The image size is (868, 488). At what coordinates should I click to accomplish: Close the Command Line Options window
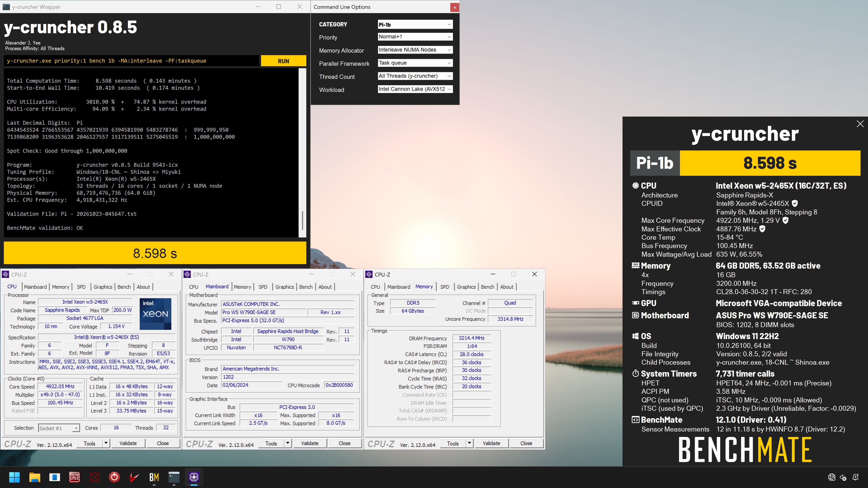pyautogui.click(x=455, y=7)
